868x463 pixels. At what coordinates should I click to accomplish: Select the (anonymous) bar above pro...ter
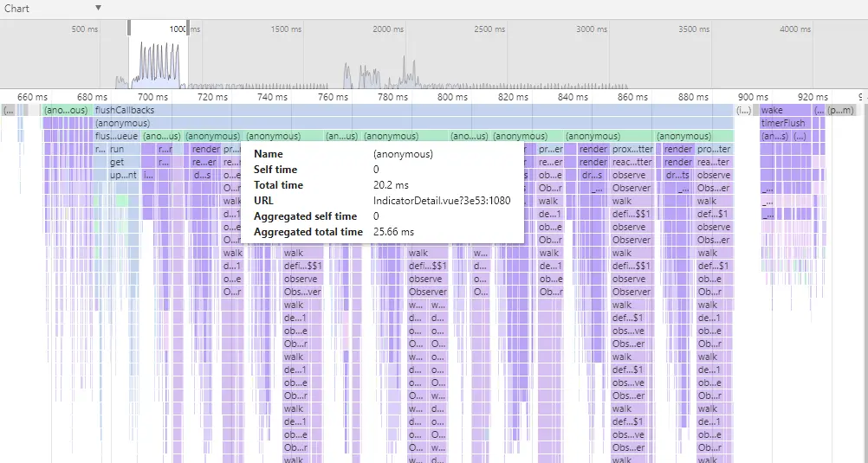tap(695, 136)
